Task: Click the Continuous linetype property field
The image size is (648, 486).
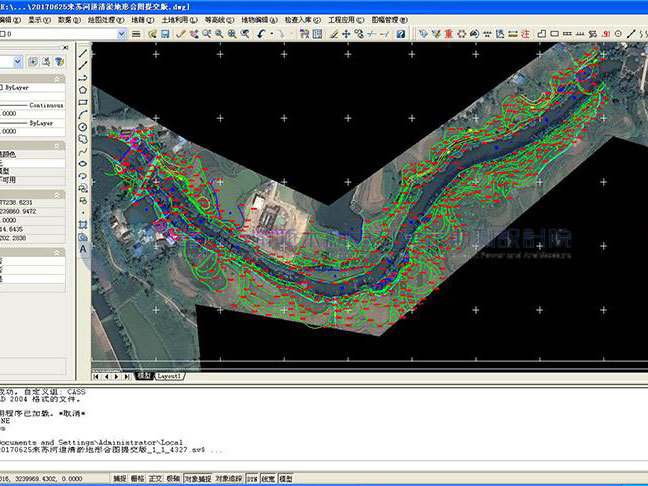Action: (x=33, y=105)
